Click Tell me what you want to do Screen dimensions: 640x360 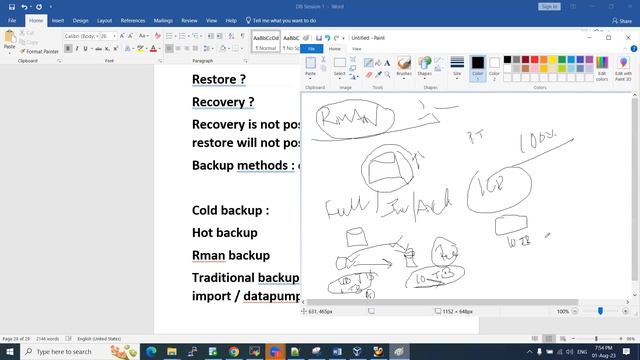pyautogui.click(x=281, y=20)
